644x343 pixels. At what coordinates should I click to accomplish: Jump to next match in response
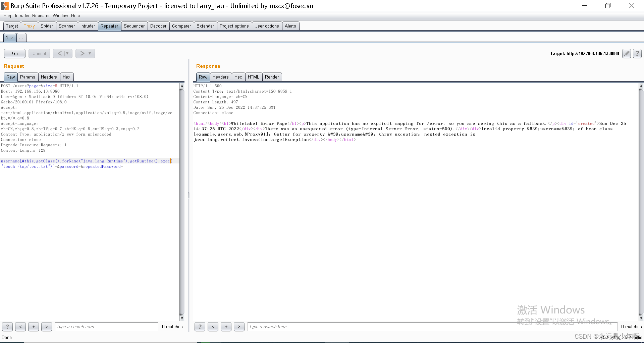pos(239,327)
